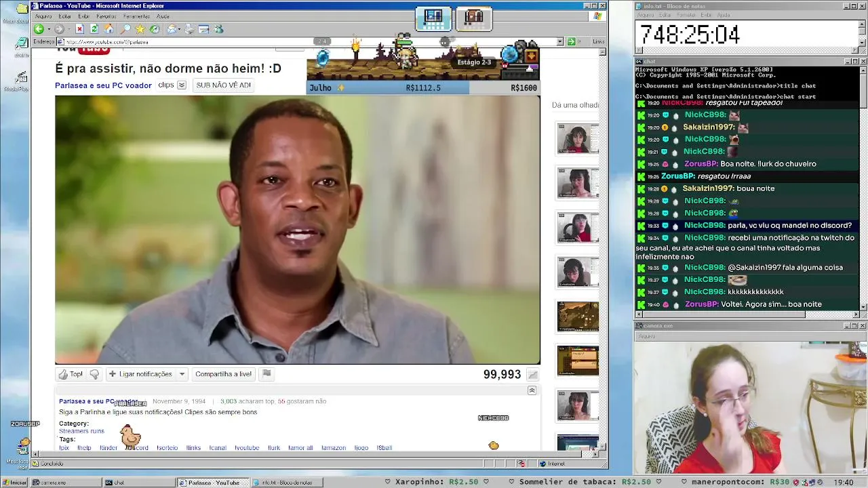The image size is (868, 488).
Task: Click the right overlay icon above the browser
Action: [x=474, y=18]
